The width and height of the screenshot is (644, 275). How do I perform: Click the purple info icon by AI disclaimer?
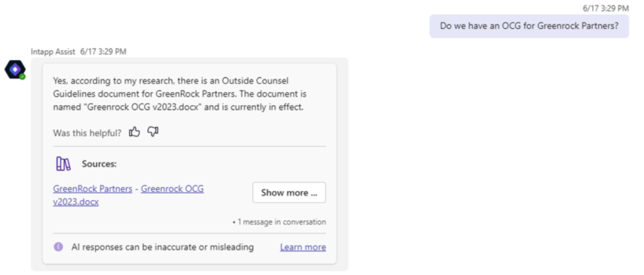(x=58, y=247)
